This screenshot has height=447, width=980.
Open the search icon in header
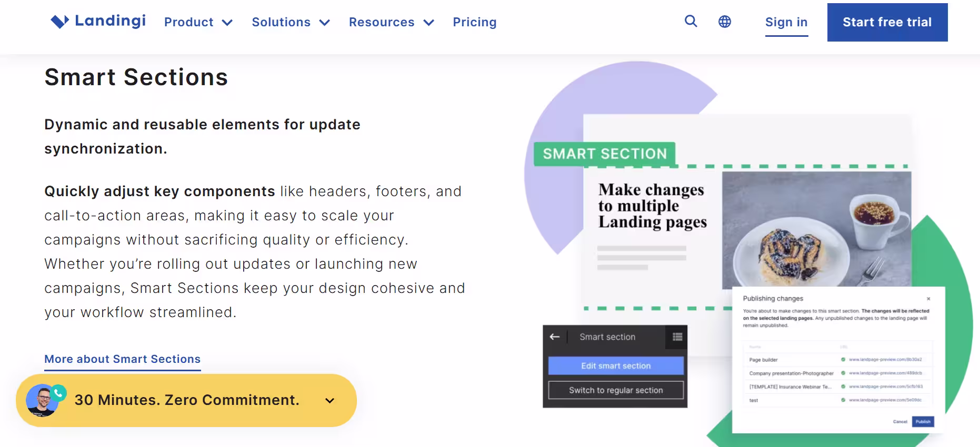click(x=691, y=21)
